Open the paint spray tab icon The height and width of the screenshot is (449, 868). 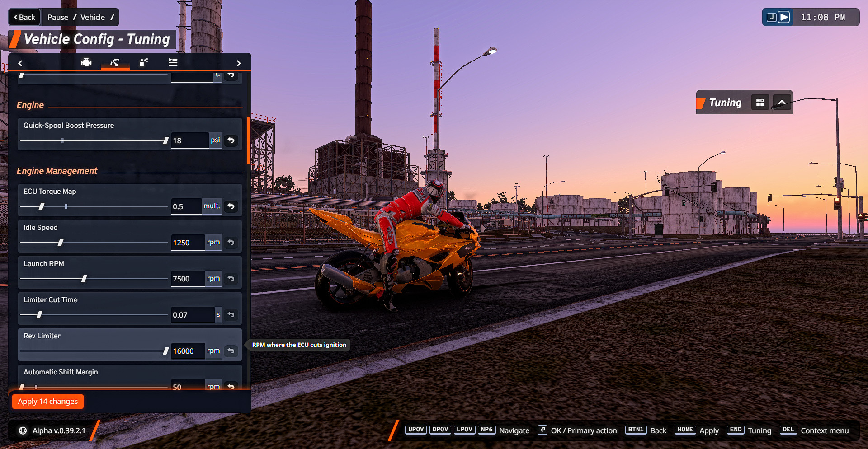pyautogui.click(x=144, y=62)
